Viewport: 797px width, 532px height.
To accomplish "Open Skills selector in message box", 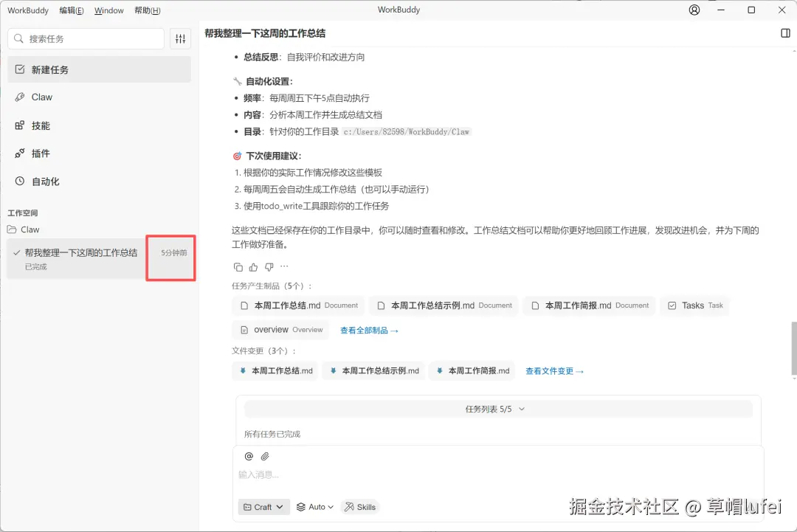I will tap(360, 507).
